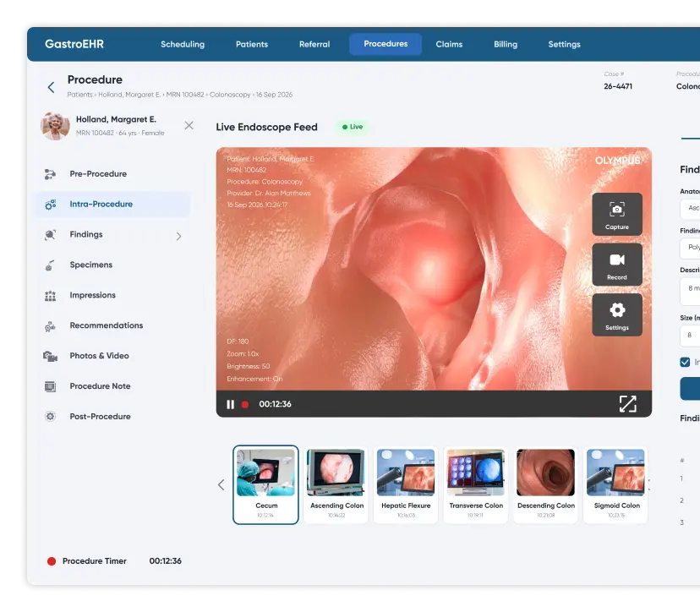Click the Procedure Note document icon

(x=50, y=386)
